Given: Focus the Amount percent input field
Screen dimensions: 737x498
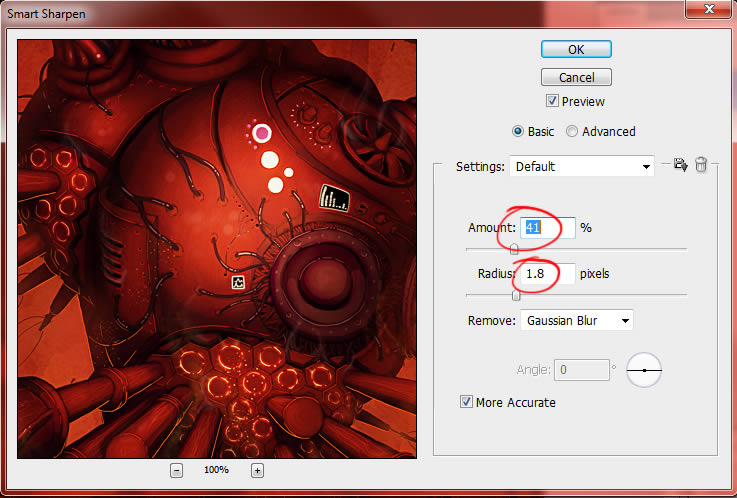Looking at the screenshot, I should click(548, 228).
